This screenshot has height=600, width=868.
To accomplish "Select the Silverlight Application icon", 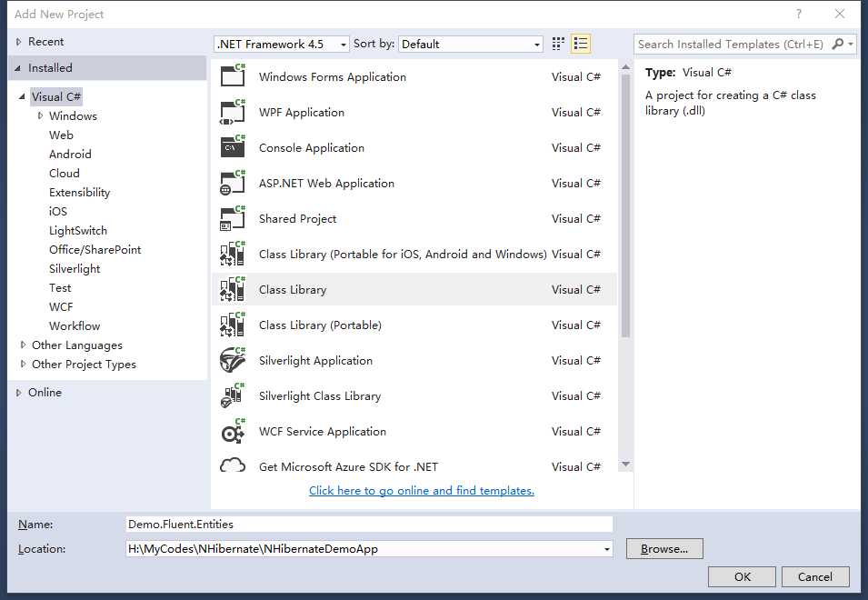I will 233,360.
